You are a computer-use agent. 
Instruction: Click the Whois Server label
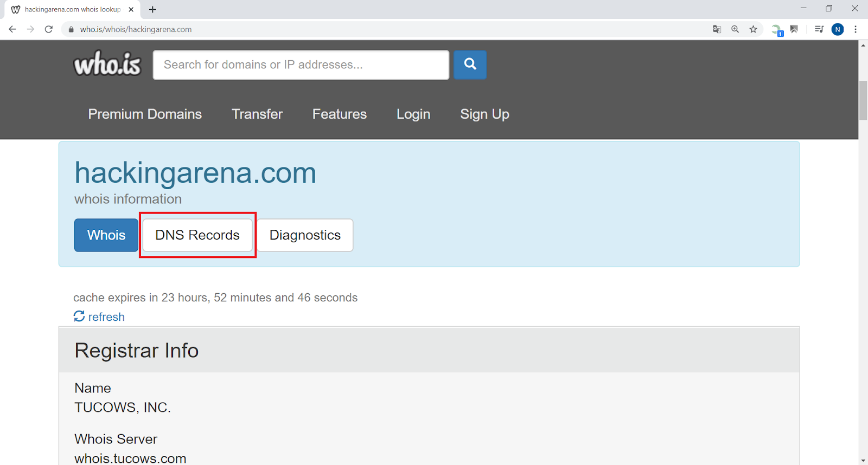(116, 439)
